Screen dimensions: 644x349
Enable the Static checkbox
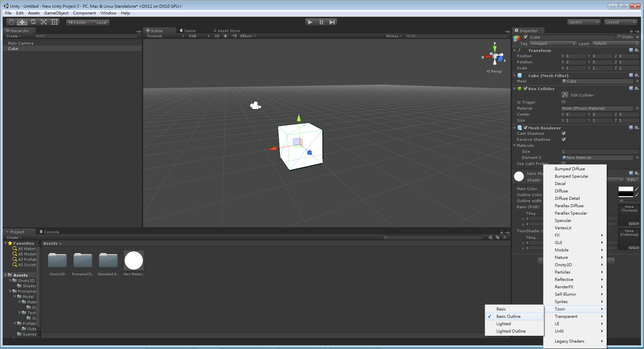(620, 37)
